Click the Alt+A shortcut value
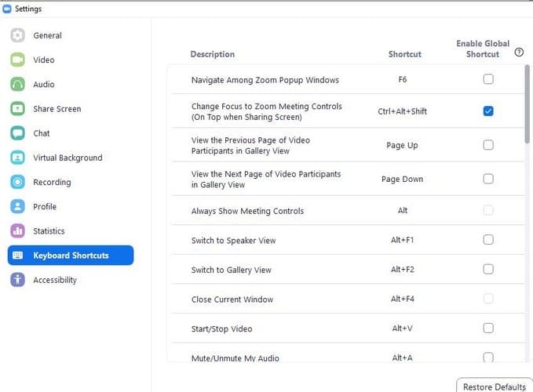The width and height of the screenshot is (533, 392). (403, 358)
